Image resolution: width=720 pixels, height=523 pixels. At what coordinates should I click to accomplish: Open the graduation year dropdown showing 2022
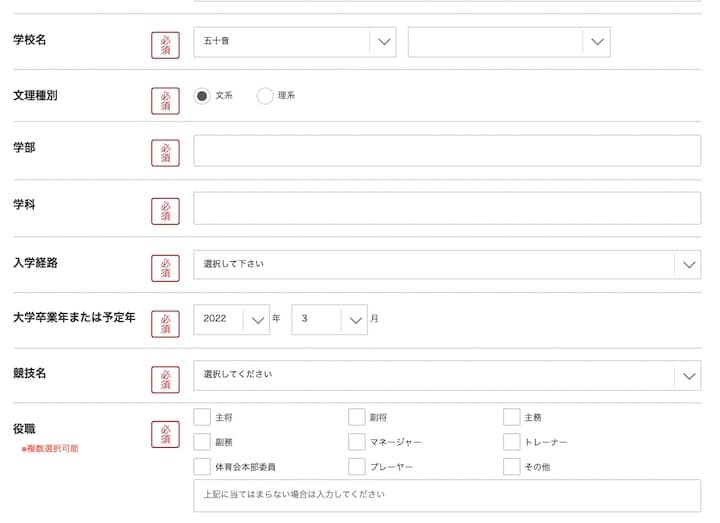[231, 319]
